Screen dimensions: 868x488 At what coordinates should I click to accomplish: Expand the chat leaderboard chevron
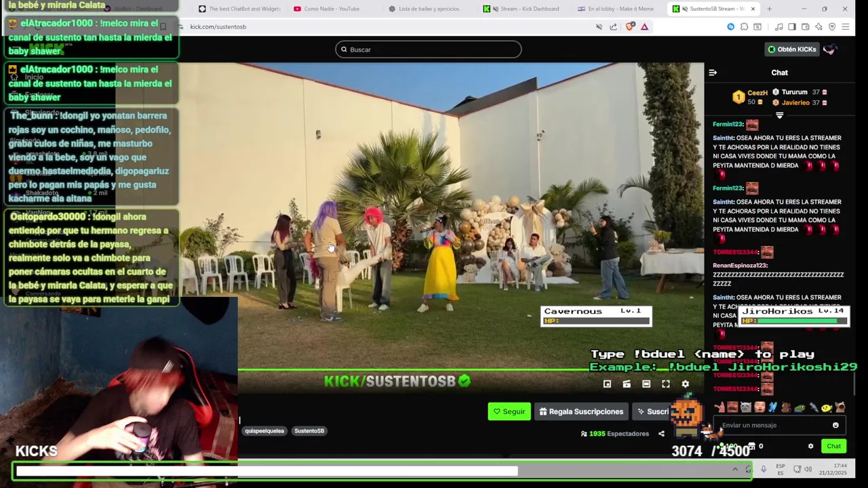(x=779, y=115)
